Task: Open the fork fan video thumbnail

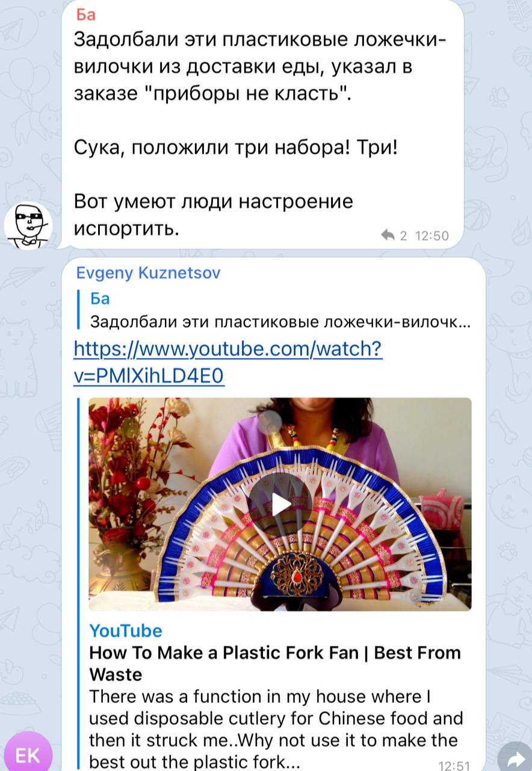Action: [280, 504]
